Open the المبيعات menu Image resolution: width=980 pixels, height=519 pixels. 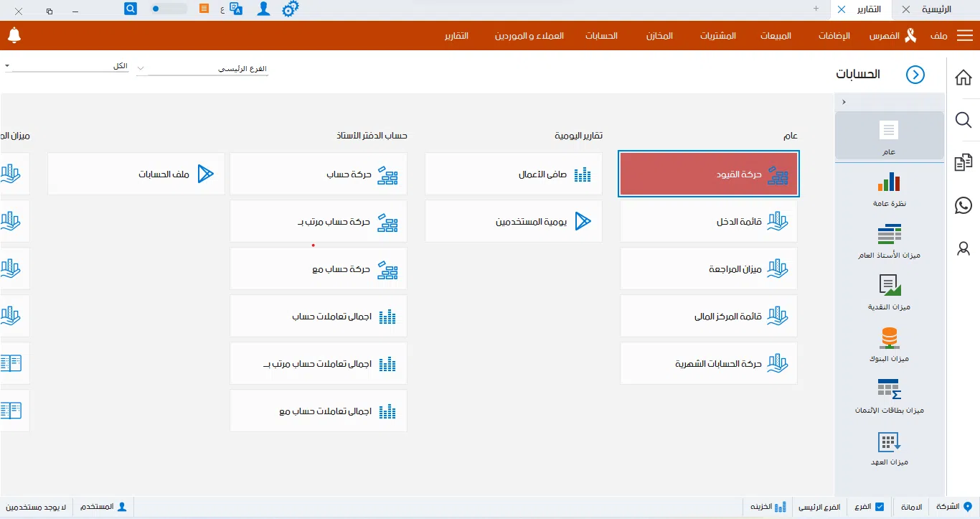[x=776, y=35]
